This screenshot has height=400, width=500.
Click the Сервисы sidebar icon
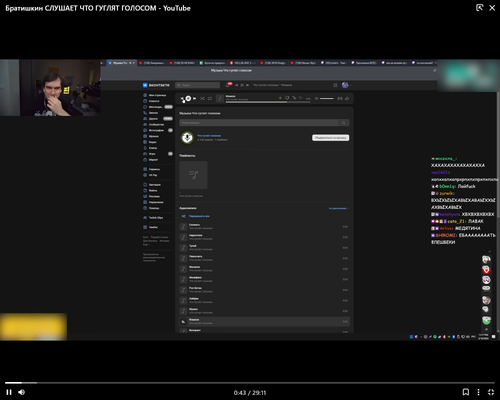(145, 169)
